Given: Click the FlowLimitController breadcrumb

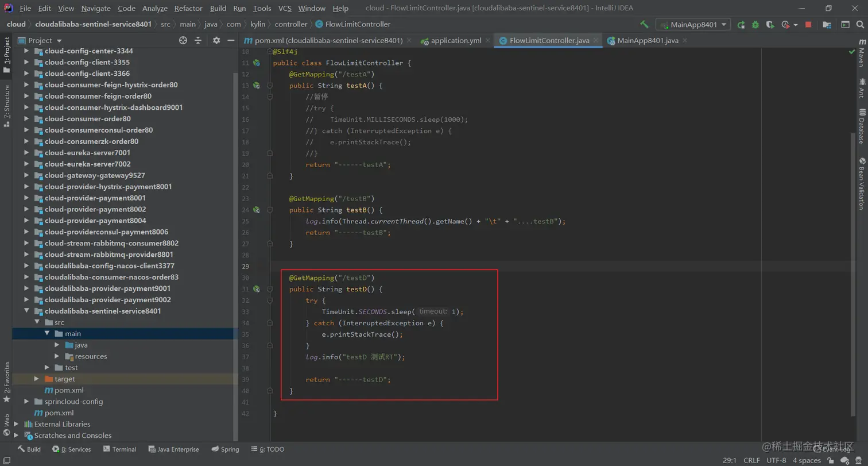Looking at the screenshot, I should click(353, 24).
